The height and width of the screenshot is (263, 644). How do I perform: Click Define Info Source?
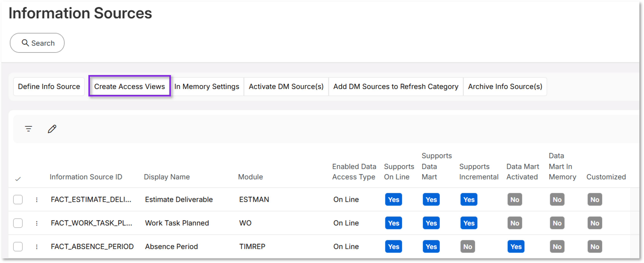49,86
